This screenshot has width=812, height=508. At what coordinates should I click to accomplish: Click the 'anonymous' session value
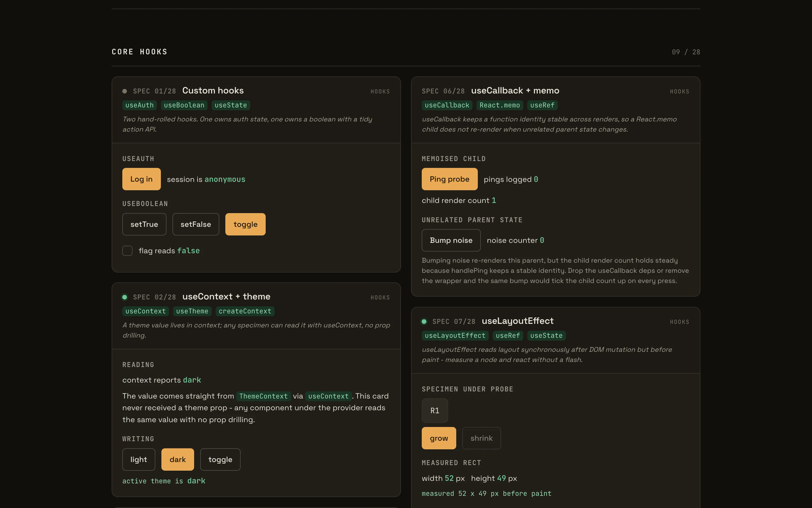pos(225,179)
